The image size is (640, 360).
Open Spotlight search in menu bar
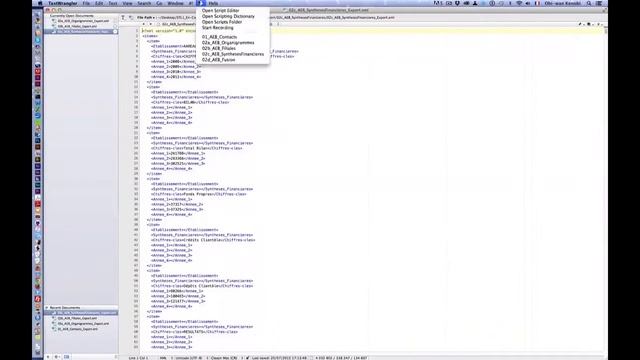[589, 3]
